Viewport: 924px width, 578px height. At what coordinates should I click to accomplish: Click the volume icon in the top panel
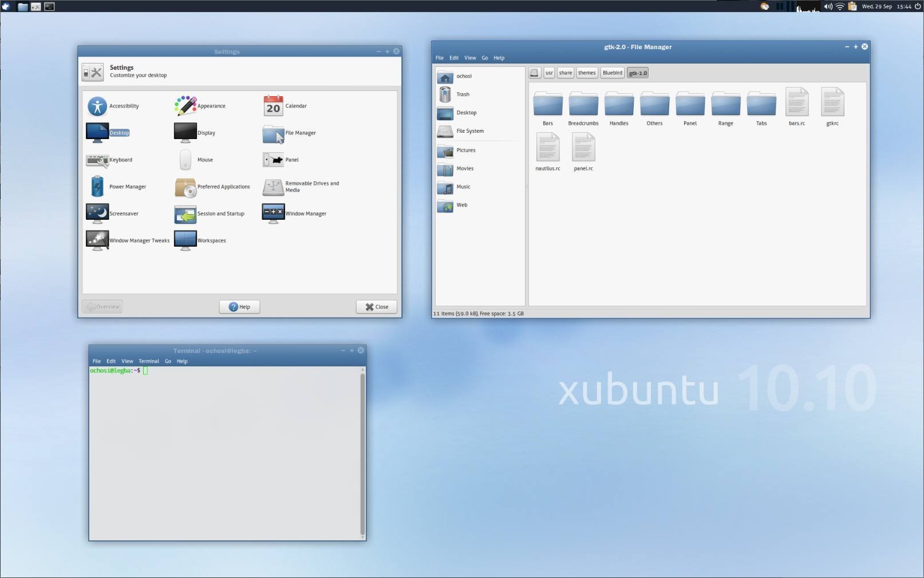(x=828, y=6)
